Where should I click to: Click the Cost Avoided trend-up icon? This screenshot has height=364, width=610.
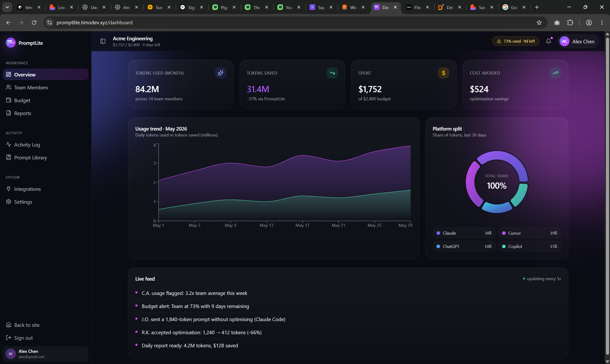click(x=555, y=73)
